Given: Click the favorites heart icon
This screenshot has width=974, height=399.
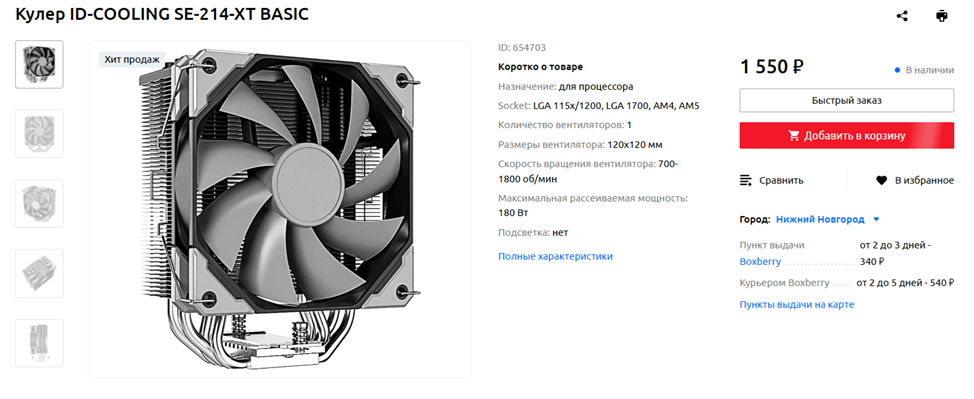Looking at the screenshot, I should pyautogui.click(x=881, y=180).
